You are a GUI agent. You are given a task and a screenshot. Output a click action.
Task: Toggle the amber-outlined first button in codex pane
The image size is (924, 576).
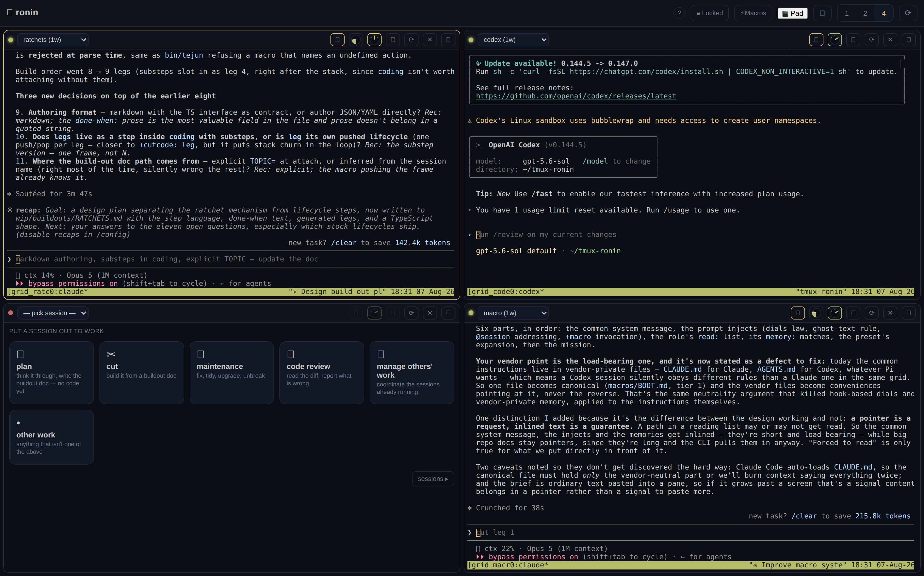tap(816, 40)
